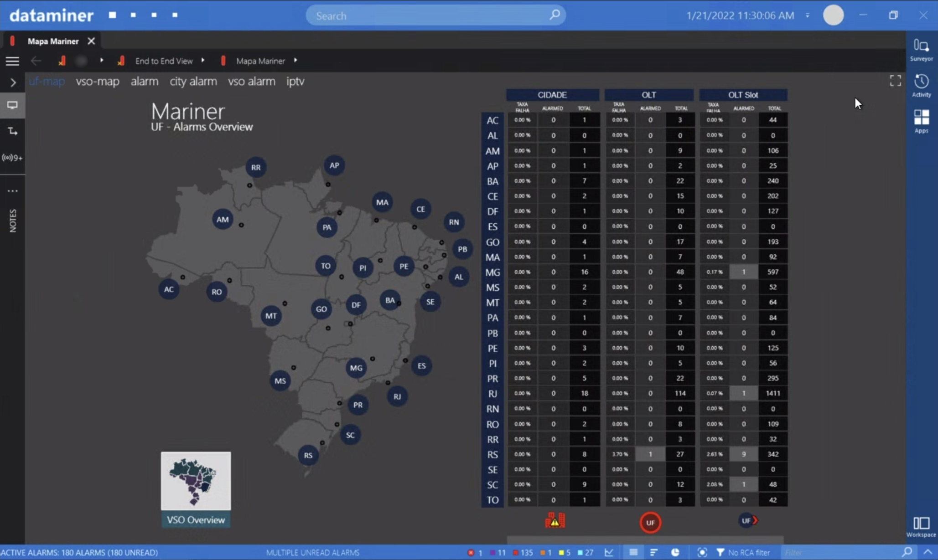938x560 pixels.
Task: Expand the left sidebar with the chevron
Action: 13,82
